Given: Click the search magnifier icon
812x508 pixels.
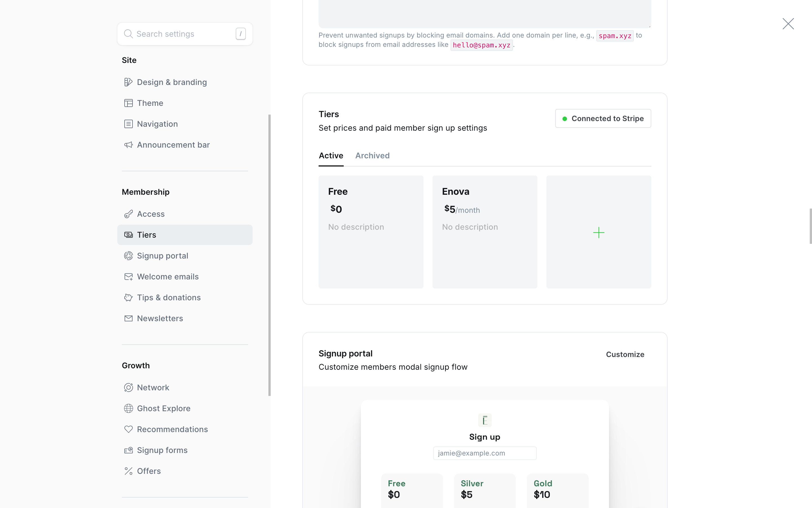Looking at the screenshot, I should (128, 34).
